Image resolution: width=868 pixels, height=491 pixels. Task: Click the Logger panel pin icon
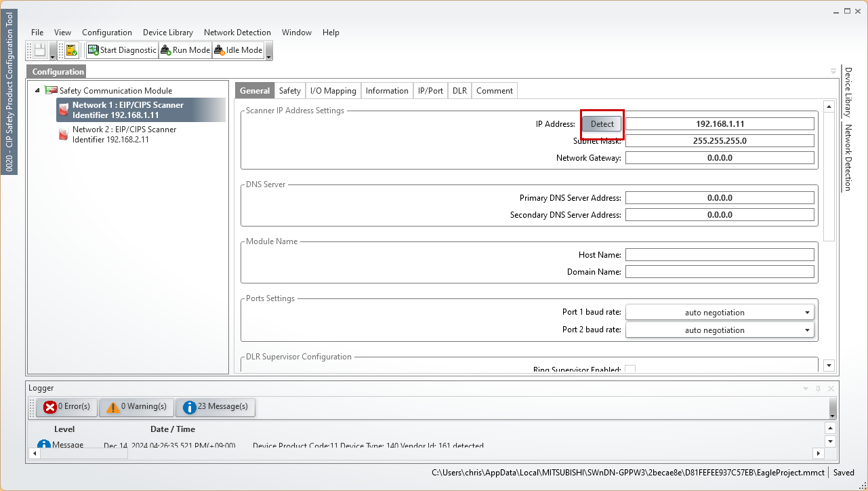(x=818, y=389)
